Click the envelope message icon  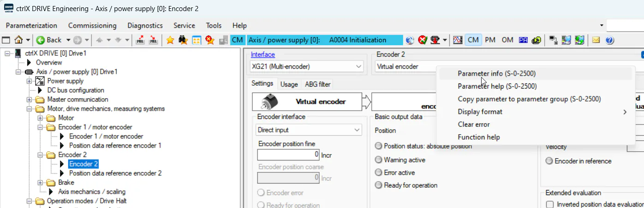coord(596,40)
